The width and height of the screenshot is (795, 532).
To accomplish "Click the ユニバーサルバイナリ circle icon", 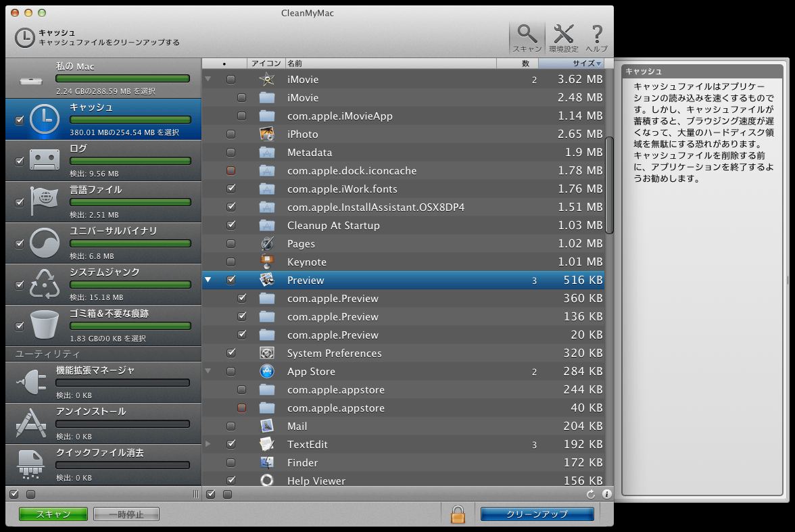I will coord(45,243).
